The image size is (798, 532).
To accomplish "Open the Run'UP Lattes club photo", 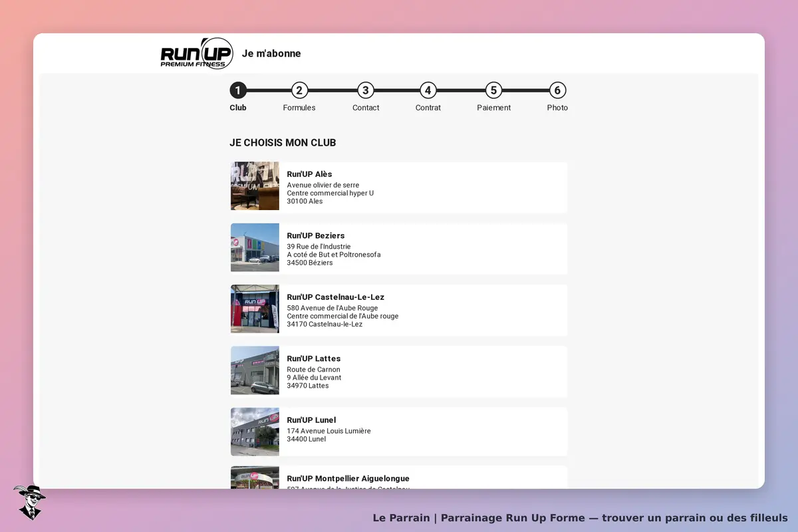I will pyautogui.click(x=255, y=370).
